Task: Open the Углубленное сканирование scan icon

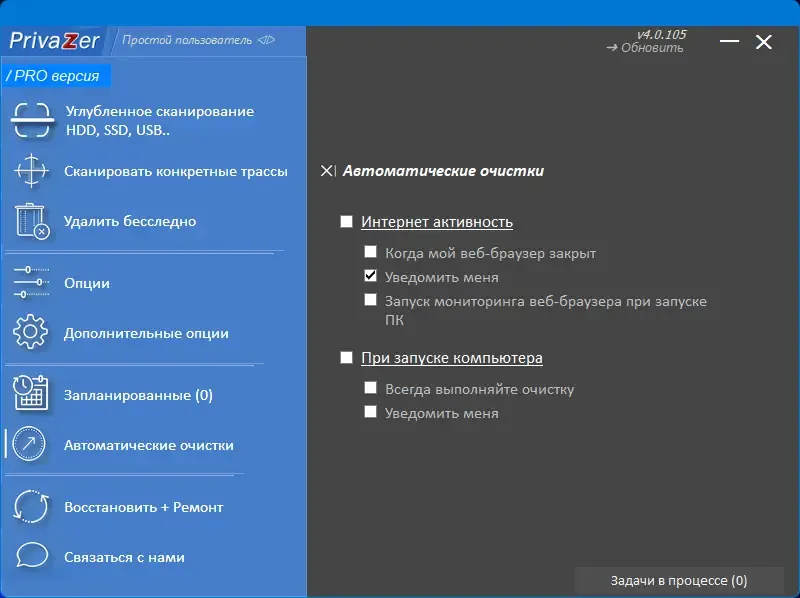Action: (32, 118)
